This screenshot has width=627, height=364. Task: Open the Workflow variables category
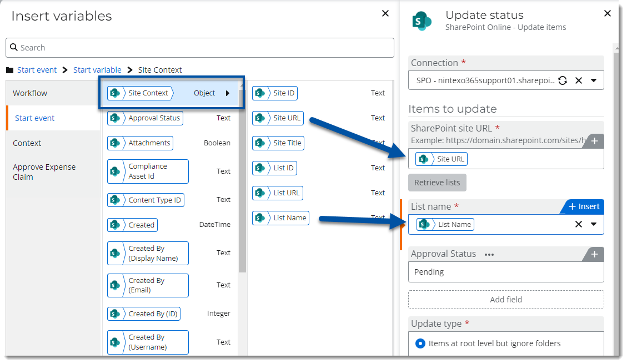pyautogui.click(x=53, y=93)
